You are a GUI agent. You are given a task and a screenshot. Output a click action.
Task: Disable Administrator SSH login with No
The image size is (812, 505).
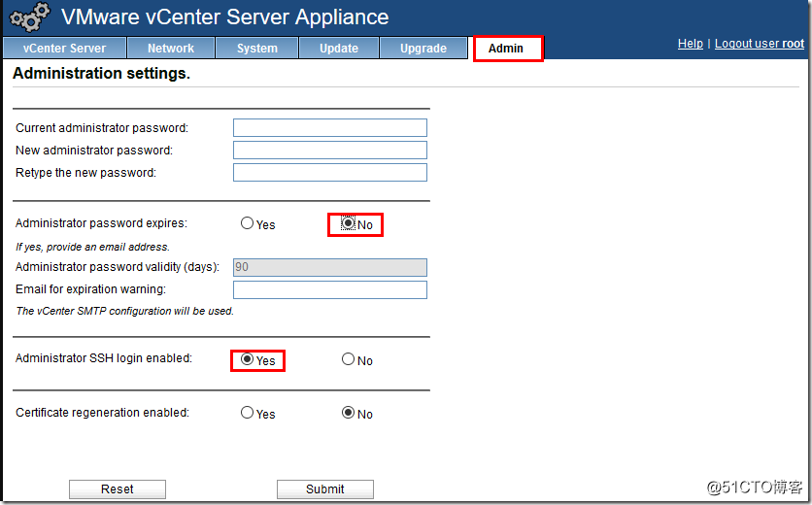click(348, 359)
